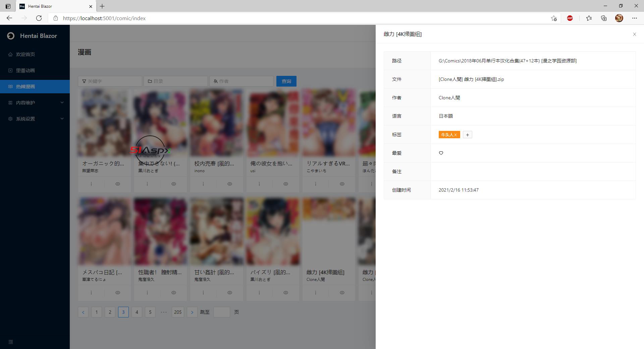
Task: Click the 查询 search button
Action: click(x=286, y=81)
